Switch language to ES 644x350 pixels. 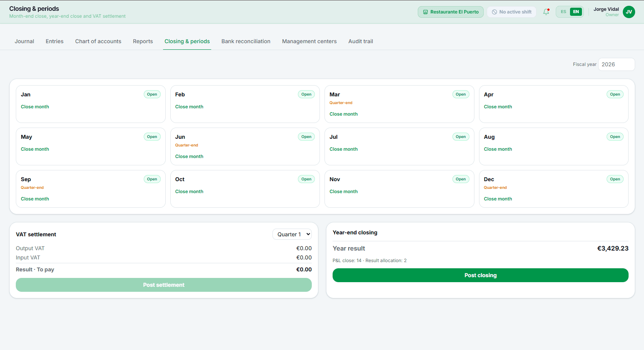click(x=563, y=12)
